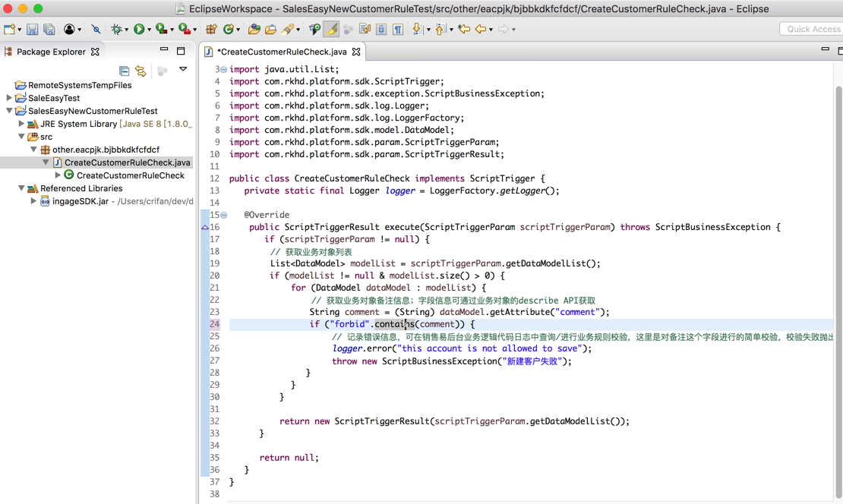Run the program with green play button
Screen dimensions: 843x504
tap(139, 30)
